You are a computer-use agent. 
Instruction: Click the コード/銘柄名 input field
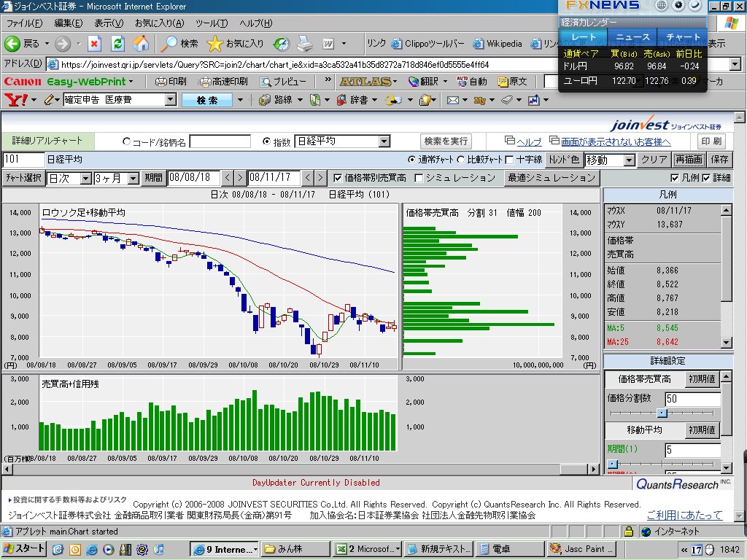pyautogui.click(x=220, y=141)
